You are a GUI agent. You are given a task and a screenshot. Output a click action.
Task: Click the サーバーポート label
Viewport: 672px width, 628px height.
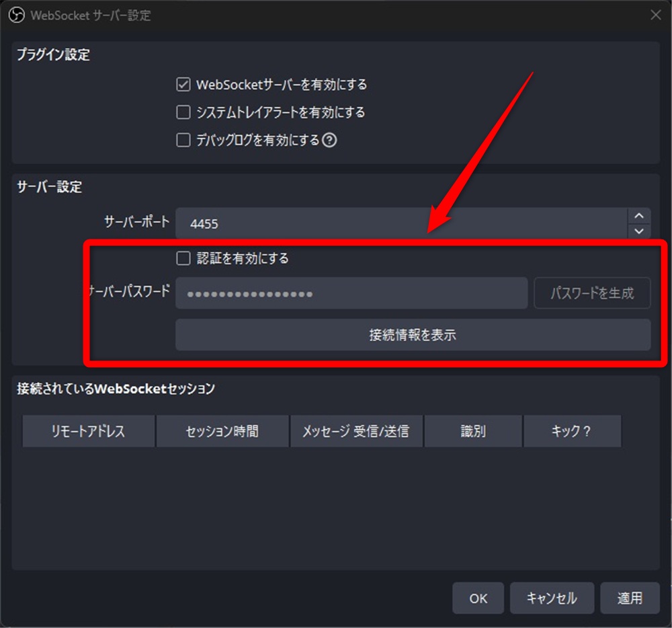(136, 222)
